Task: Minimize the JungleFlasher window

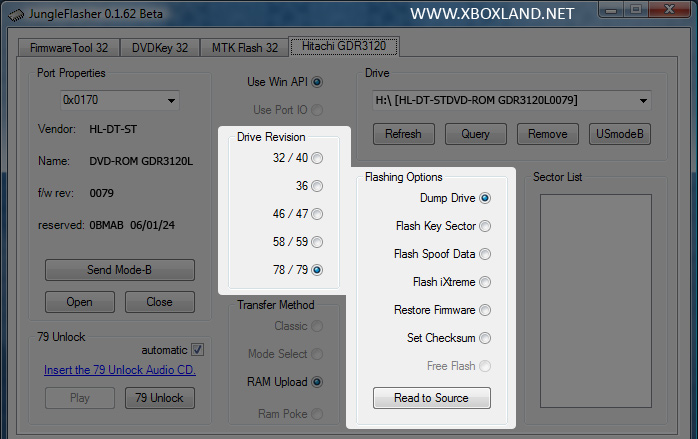Action: click(x=611, y=10)
